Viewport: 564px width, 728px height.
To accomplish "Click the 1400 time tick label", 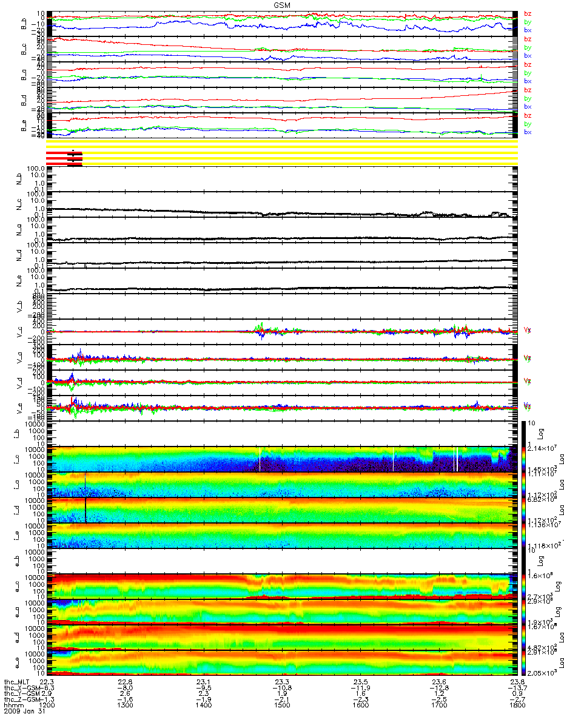I will [203, 706].
